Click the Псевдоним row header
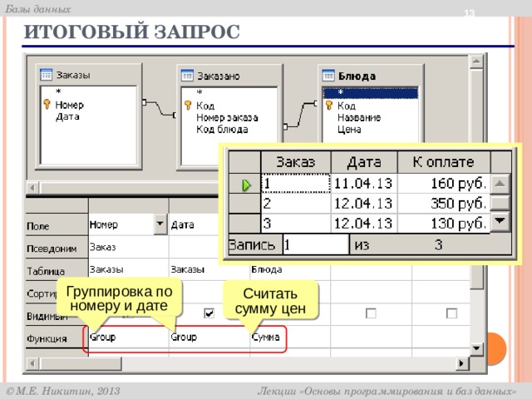532x399 pixels. (x=57, y=248)
